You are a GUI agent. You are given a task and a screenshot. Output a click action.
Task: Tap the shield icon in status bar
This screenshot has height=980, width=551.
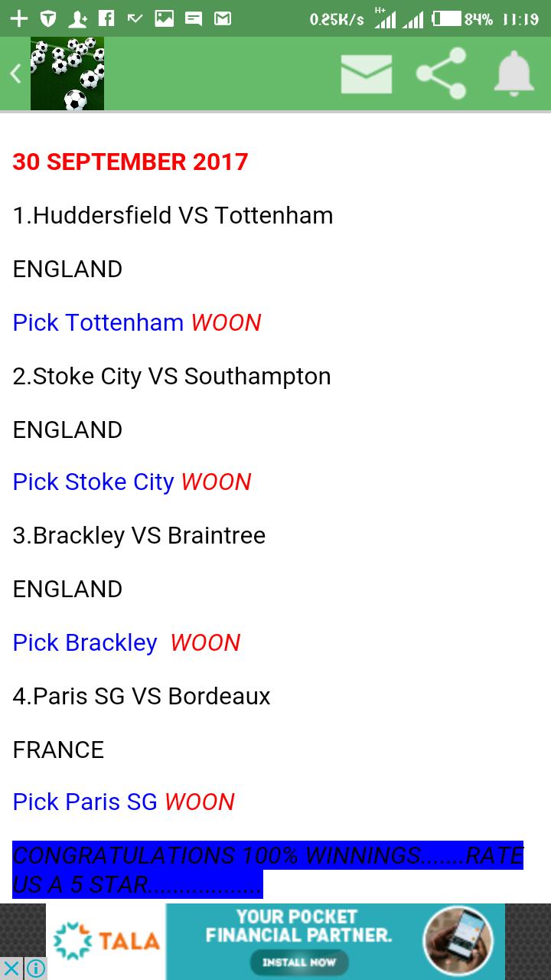[47, 19]
